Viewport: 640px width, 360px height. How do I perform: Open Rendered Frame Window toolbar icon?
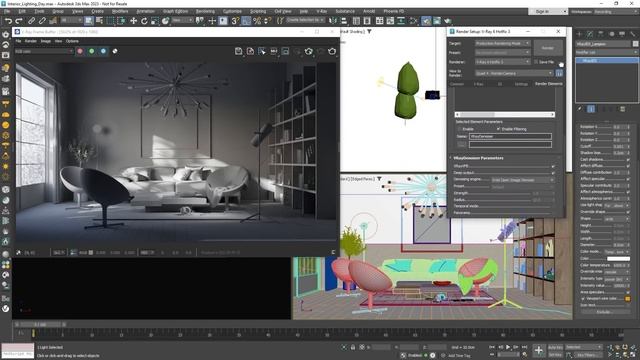(x=437, y=21)
